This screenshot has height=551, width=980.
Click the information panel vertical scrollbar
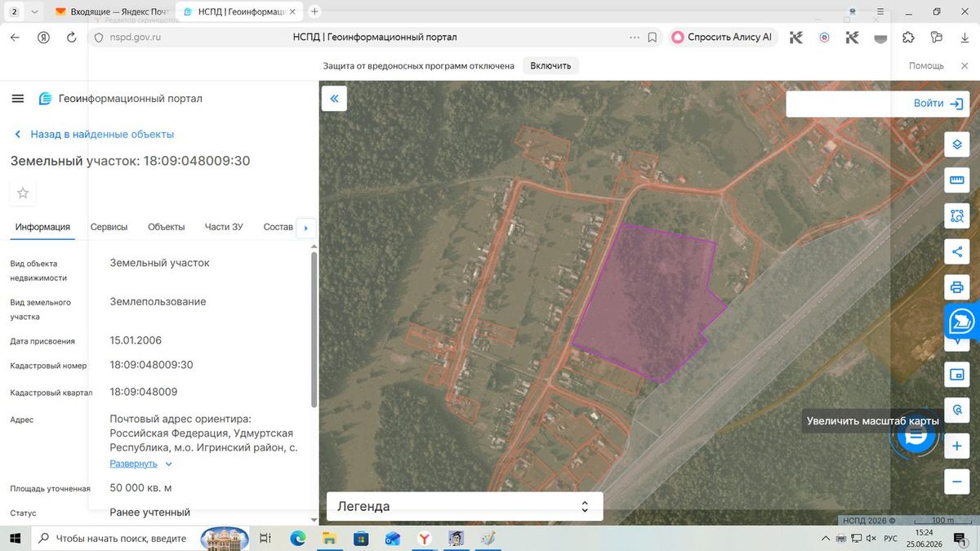[x=314, y=330]
